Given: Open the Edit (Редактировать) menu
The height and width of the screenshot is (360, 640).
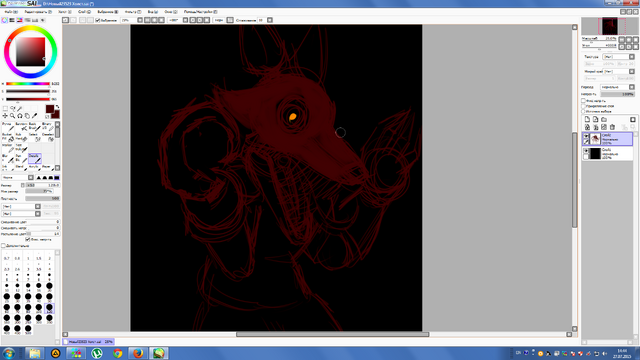Looking at the screenshot, I should 38,12.
